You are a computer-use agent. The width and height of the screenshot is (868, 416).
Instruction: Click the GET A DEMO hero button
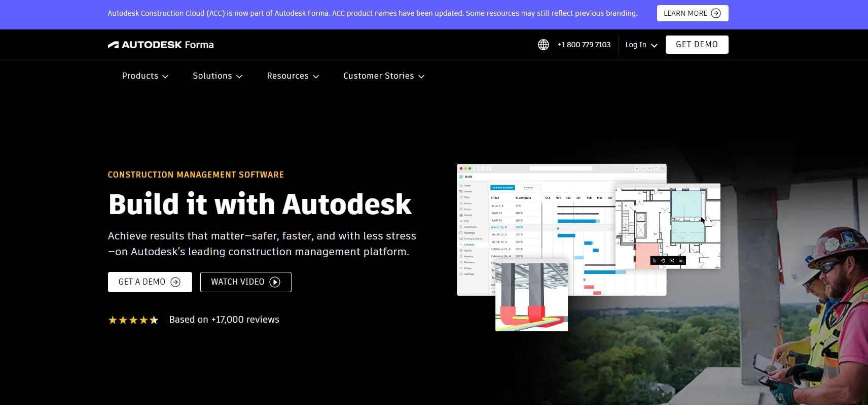click(x=150, y=282)
